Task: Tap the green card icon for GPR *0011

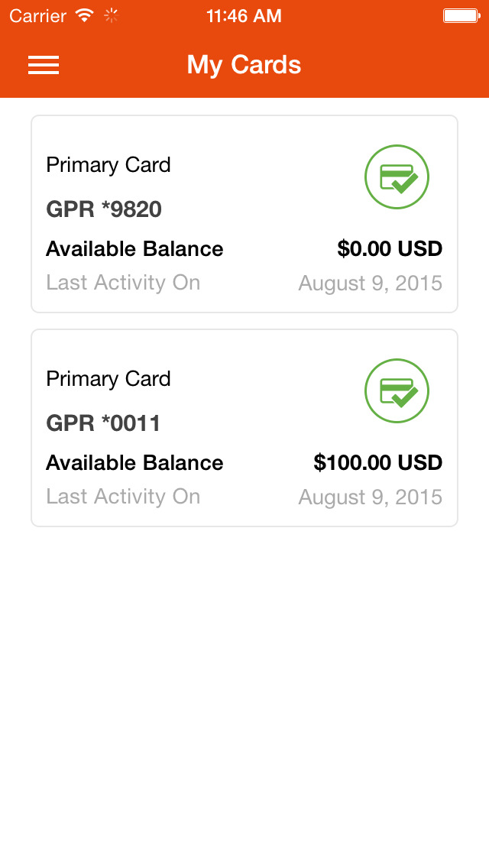Action: [x=397, y=391]
